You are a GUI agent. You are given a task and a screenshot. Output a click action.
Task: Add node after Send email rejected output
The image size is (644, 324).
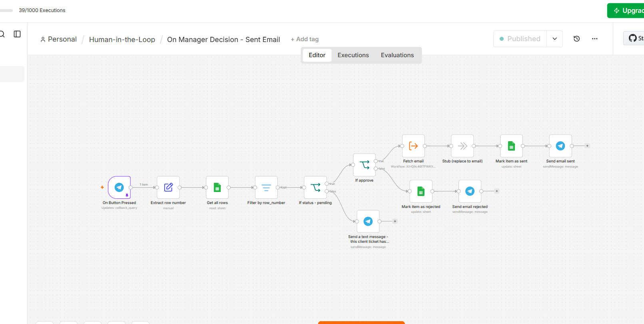click(x=497, y=191)
